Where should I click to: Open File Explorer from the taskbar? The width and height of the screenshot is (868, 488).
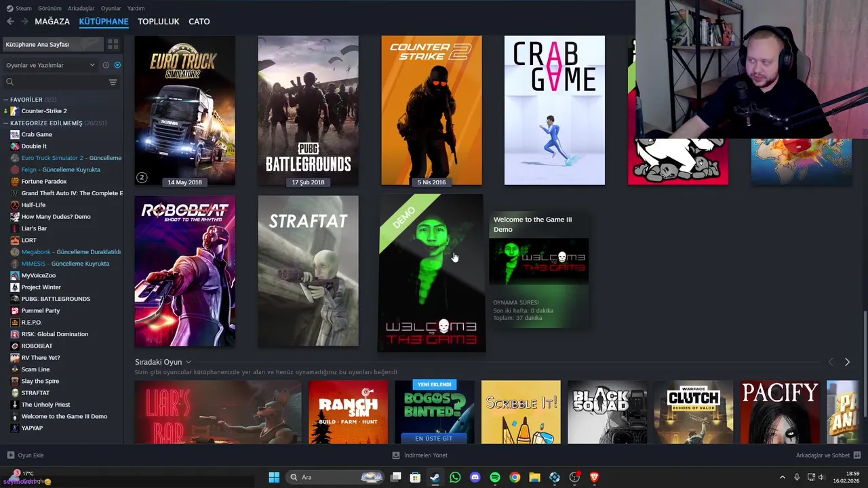[534, 477]
